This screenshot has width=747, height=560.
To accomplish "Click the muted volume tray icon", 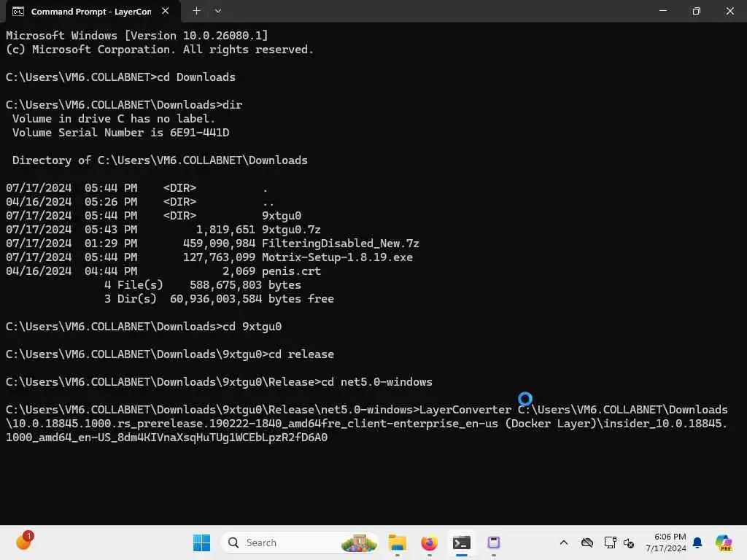I will [x=629, y=542].
